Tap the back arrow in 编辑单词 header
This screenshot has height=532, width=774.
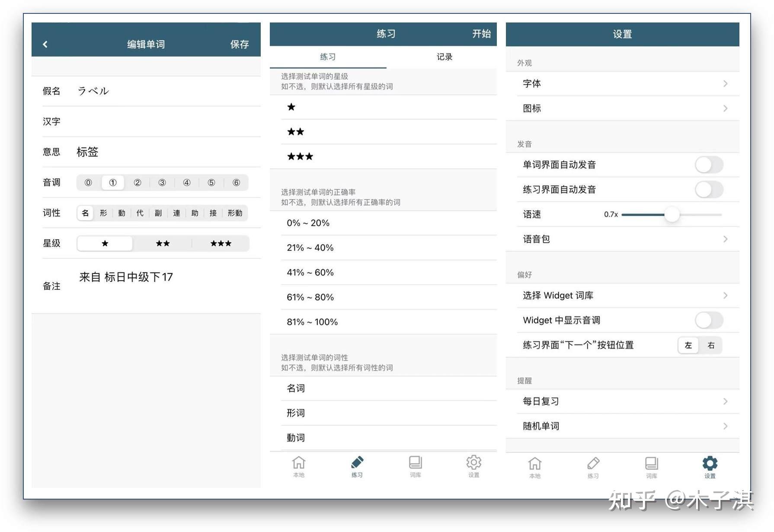click(45, 44)
